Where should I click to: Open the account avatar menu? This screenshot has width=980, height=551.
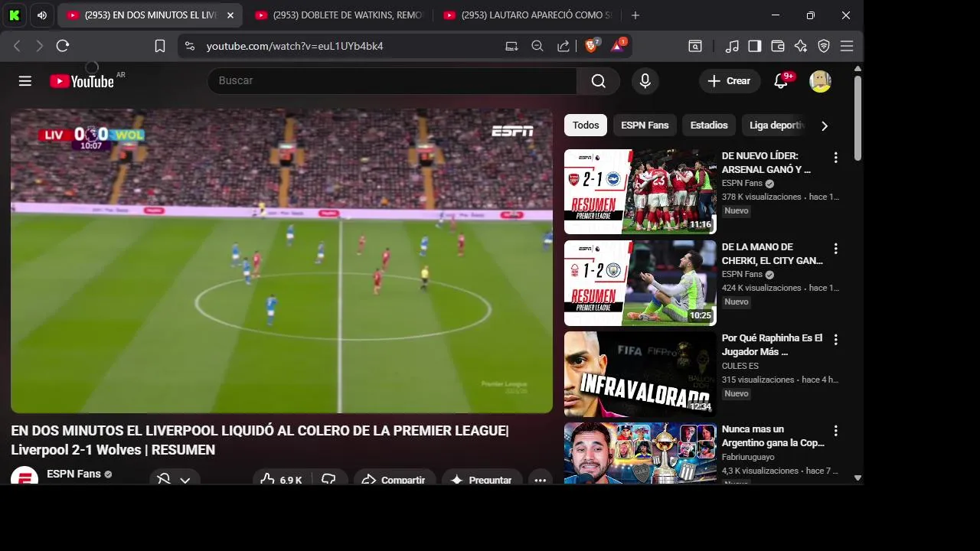click(x=821, y=81)
